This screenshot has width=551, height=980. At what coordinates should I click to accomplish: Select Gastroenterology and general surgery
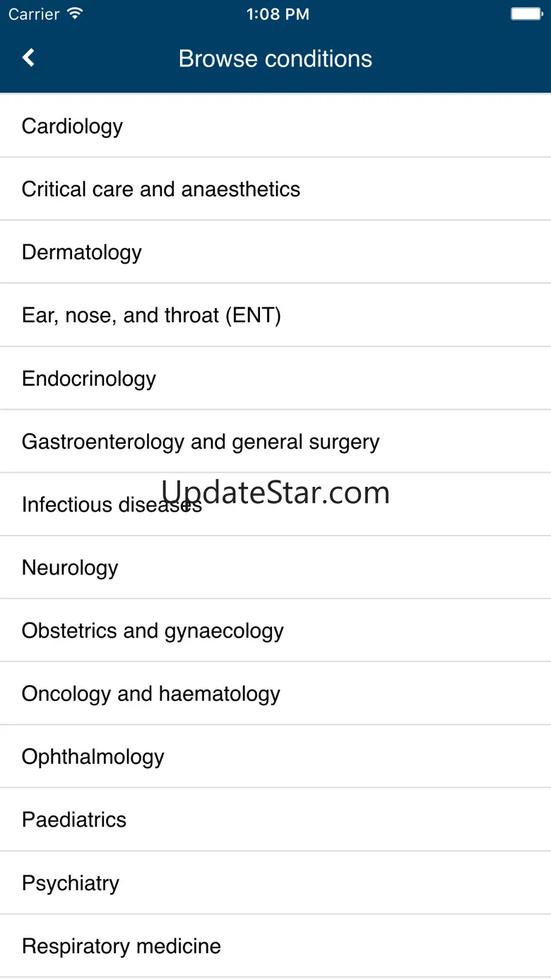coord(201,442)
